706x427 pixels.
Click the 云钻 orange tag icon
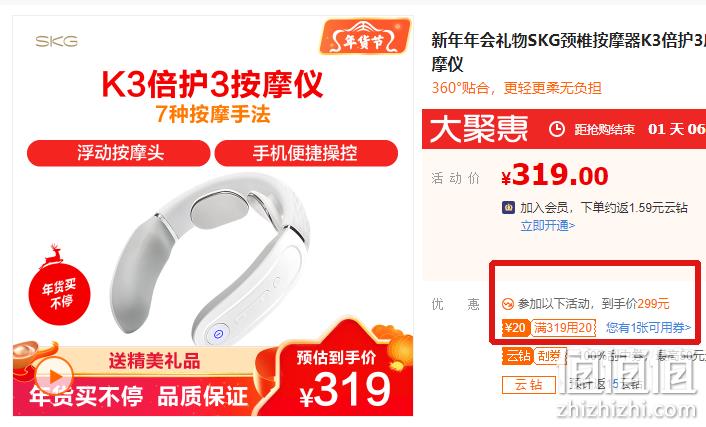[x=517, y=356]
